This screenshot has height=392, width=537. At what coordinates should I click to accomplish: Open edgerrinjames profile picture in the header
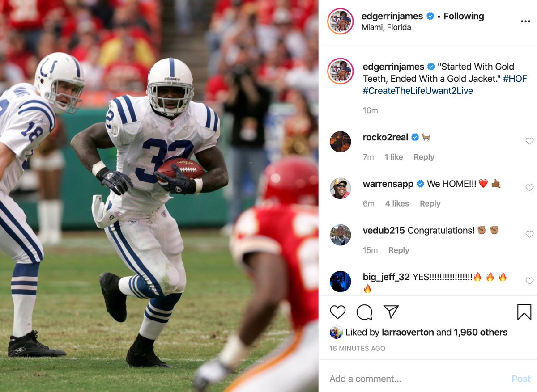point(341,21)
